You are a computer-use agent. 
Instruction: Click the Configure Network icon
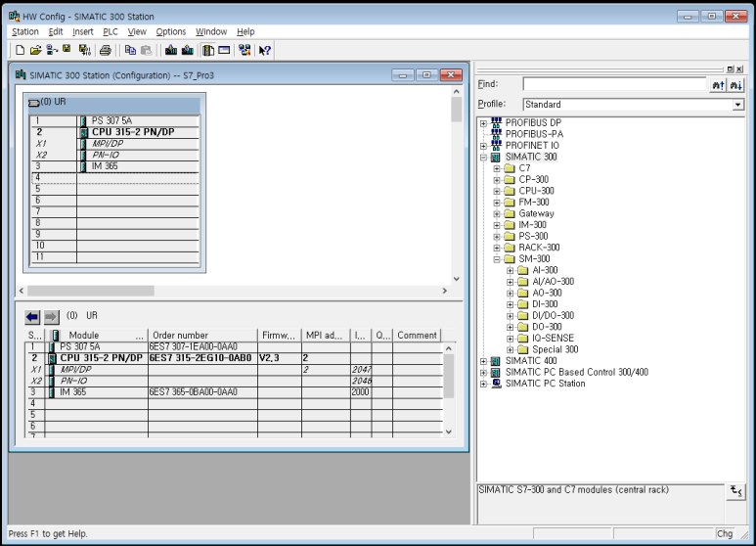(x=245, y=50)
